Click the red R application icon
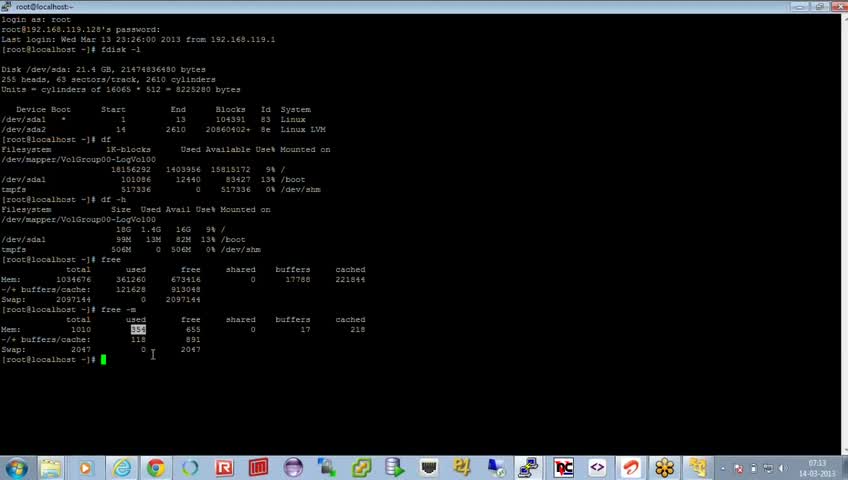Screen dimensions: 848x480 point(224,468)
